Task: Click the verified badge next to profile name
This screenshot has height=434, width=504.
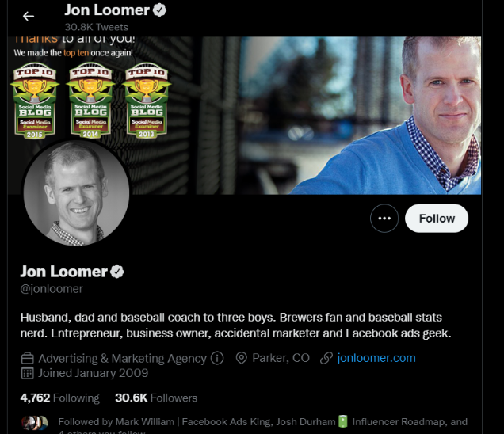Action: [x=117, y=272]
